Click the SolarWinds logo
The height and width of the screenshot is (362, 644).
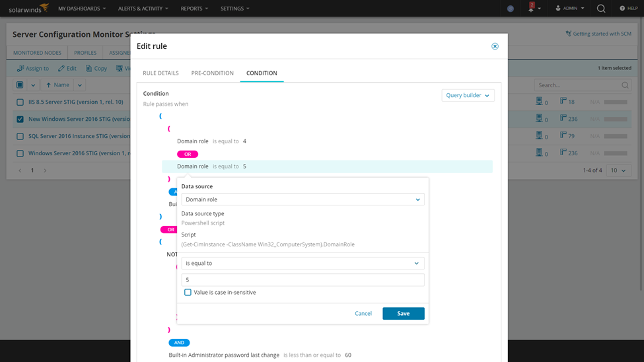29,8
